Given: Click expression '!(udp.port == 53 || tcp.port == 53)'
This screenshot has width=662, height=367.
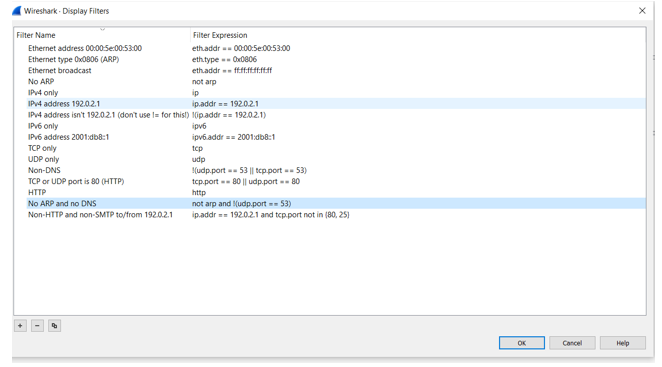Looking at the screenshot, I should click(x=250, y=170).
